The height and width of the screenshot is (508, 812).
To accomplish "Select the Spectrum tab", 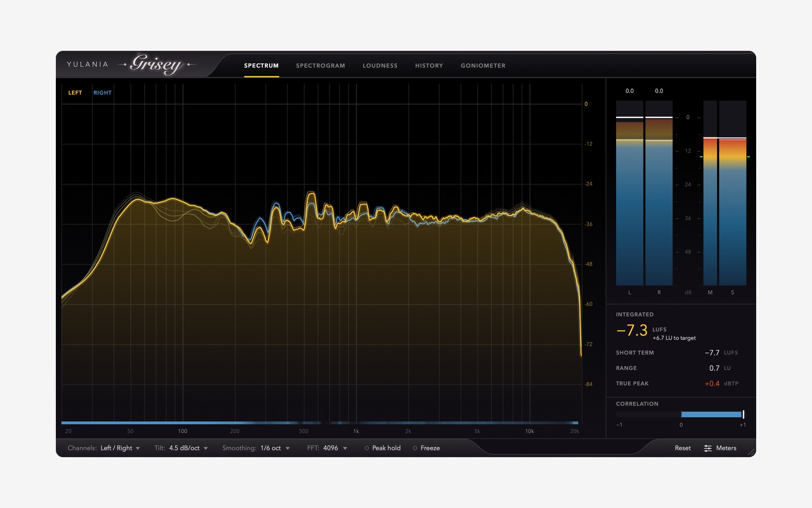I will [x=261, y=66].
